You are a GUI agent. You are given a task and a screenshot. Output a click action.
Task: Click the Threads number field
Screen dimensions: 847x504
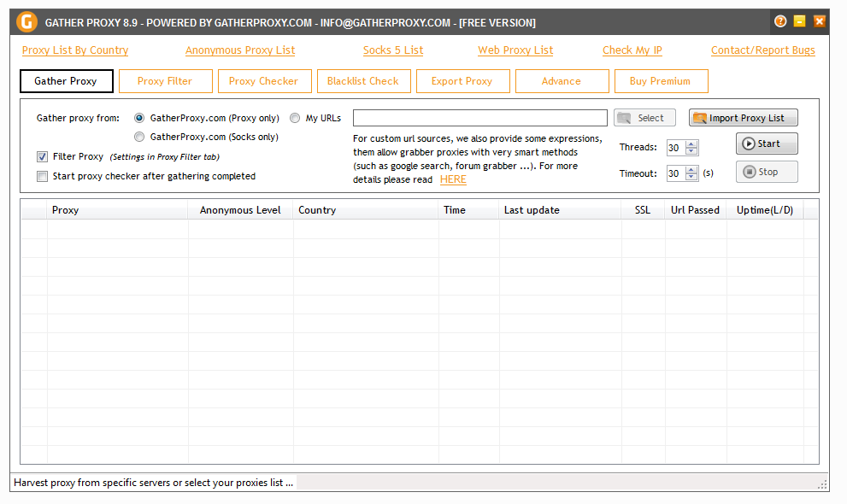click(676, 147)
